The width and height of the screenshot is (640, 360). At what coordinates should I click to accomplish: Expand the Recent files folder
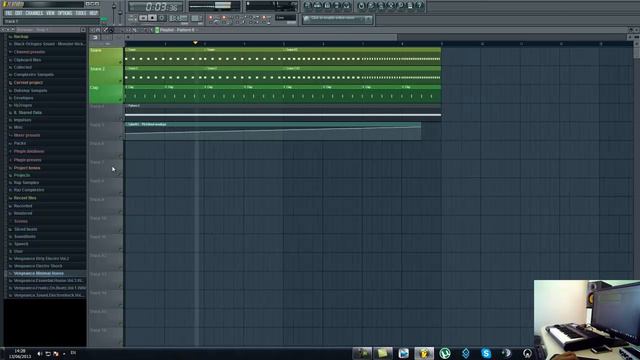[x=25, y=198]
